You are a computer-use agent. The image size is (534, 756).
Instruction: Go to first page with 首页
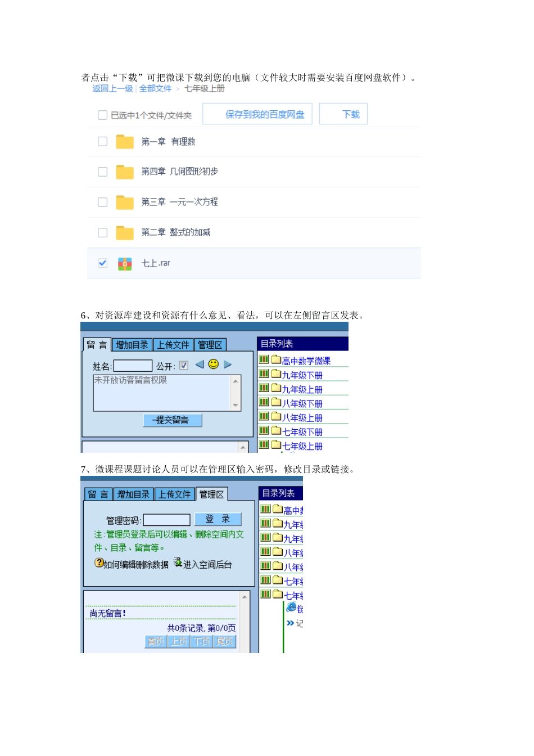pyautogui.click(x=156, y=642)
